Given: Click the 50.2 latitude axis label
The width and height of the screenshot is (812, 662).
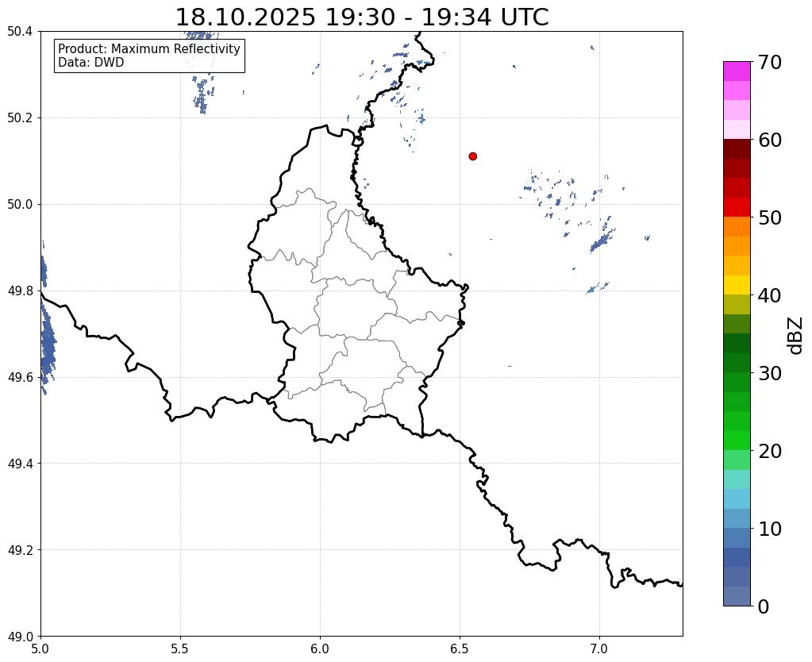Looking at the screenshot, I should click(20, 117).
